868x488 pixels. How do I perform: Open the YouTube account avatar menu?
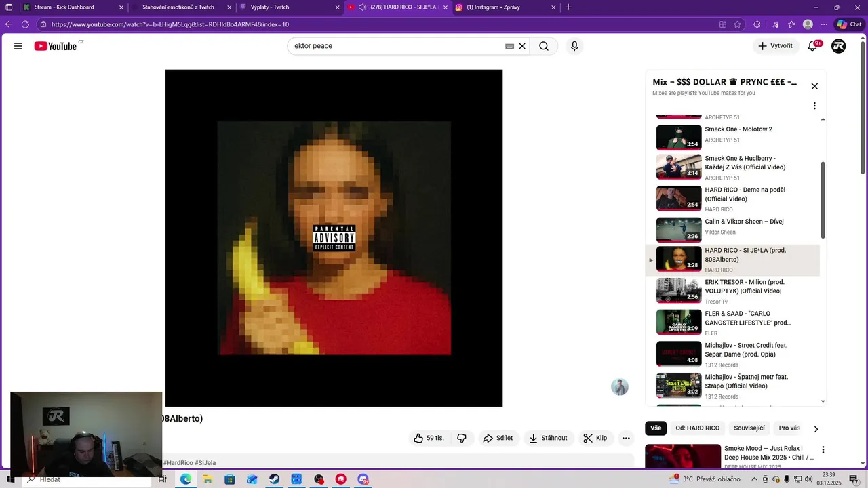839,46
